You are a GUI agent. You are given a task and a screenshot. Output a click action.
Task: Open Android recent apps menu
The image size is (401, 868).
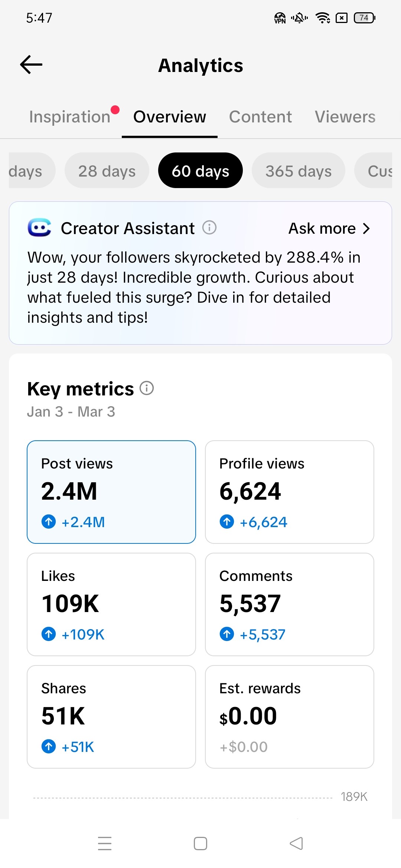tap(105, 843)
